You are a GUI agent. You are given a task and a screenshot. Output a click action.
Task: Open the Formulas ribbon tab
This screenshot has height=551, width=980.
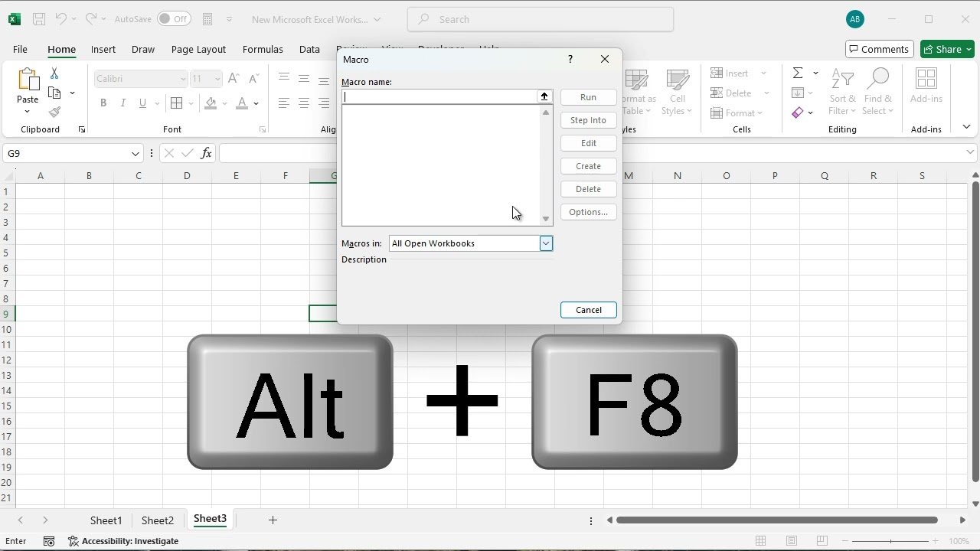[263, 49]
